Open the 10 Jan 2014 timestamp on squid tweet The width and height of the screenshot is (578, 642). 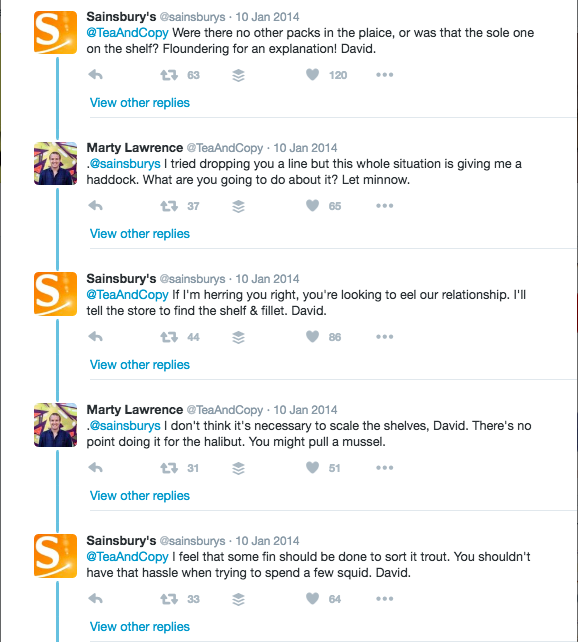pyautogui.click(x=267, y=541)
